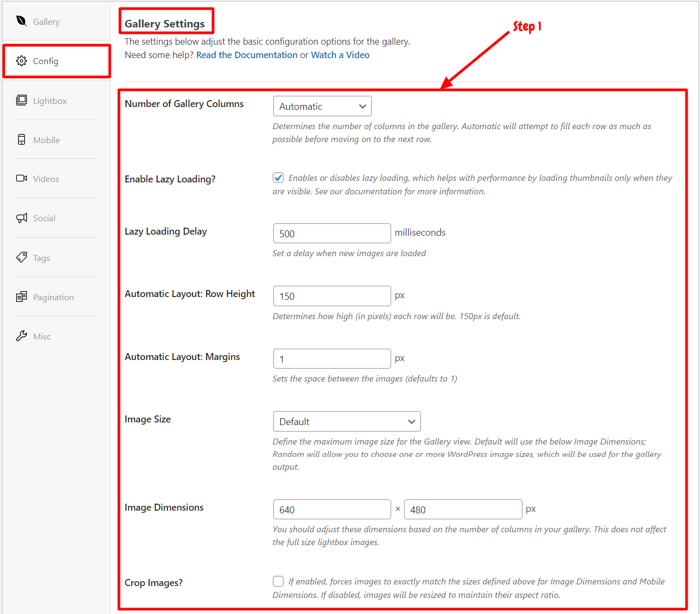
Task: Open the Number of Gallery Columns dropdown
Action: coord(322,106)
